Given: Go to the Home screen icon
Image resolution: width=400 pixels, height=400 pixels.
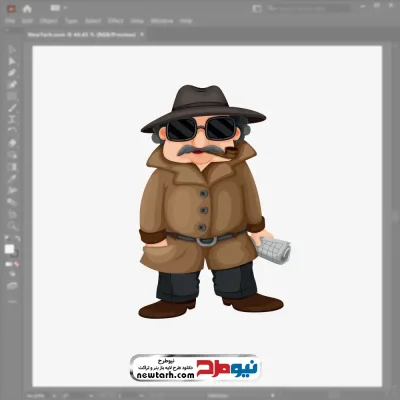Looking at the screenshot, I should tap(27, 9).
